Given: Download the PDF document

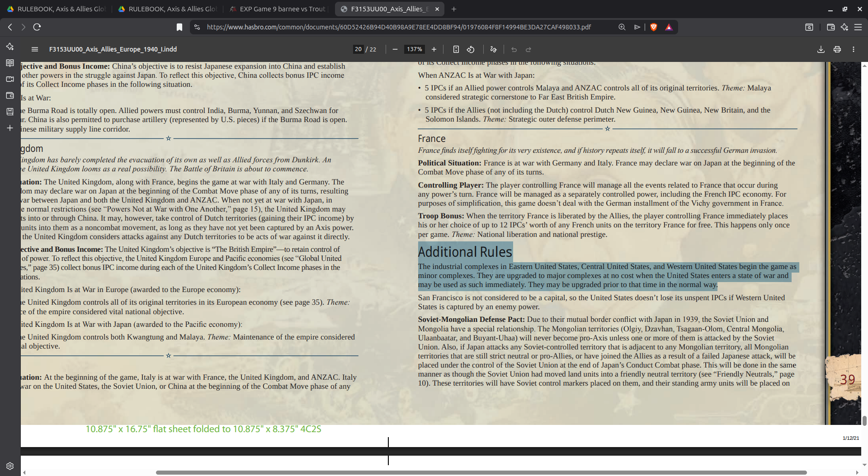Looking at the screenshot, I should pyautogui.click(x=821, y=49).
